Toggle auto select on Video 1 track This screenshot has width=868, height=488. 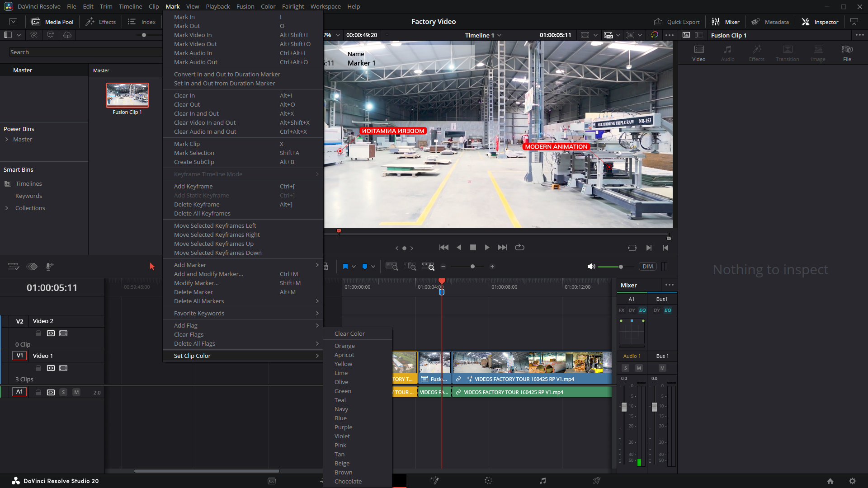[x=51, y=368]
